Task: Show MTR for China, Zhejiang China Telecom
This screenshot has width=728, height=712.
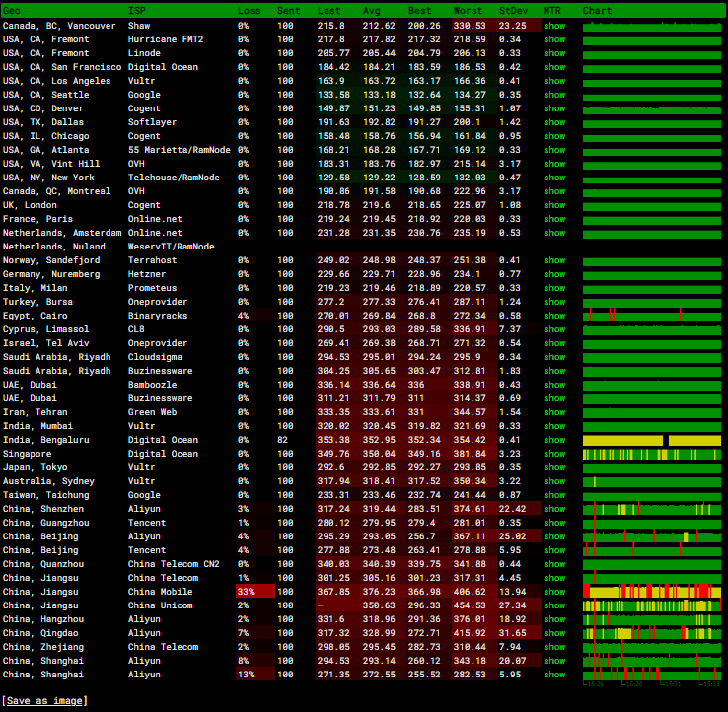Action: [554, 647]
